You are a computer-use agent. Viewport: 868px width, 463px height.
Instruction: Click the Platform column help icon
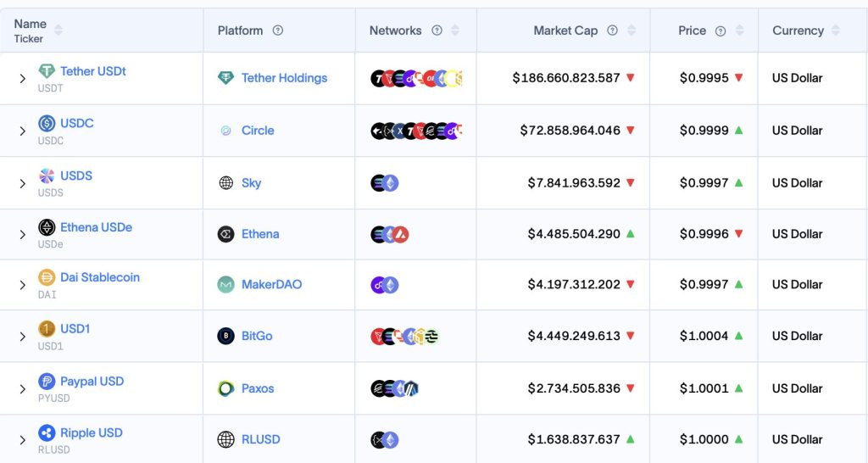point(278,31)
